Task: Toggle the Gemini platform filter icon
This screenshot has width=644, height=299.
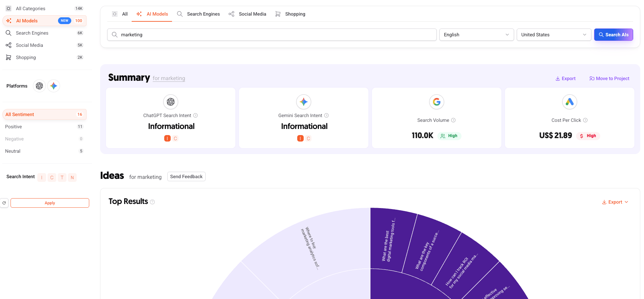Action: pyautogui.click(x=54, y=86)
